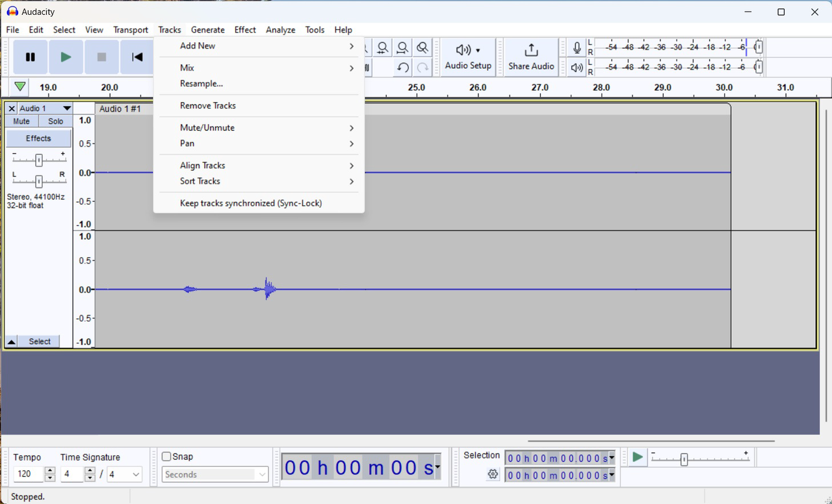Solo the Audio 1 track
Screen dimensions: 832x504
click(55, 121)
